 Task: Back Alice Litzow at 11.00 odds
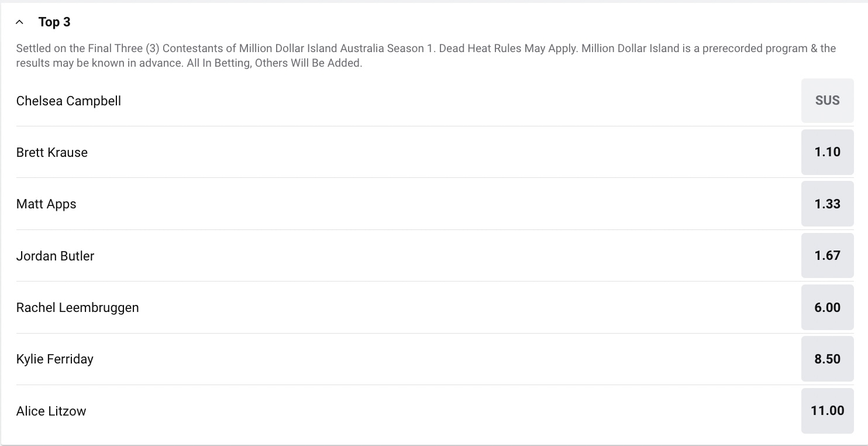point(827,411)
